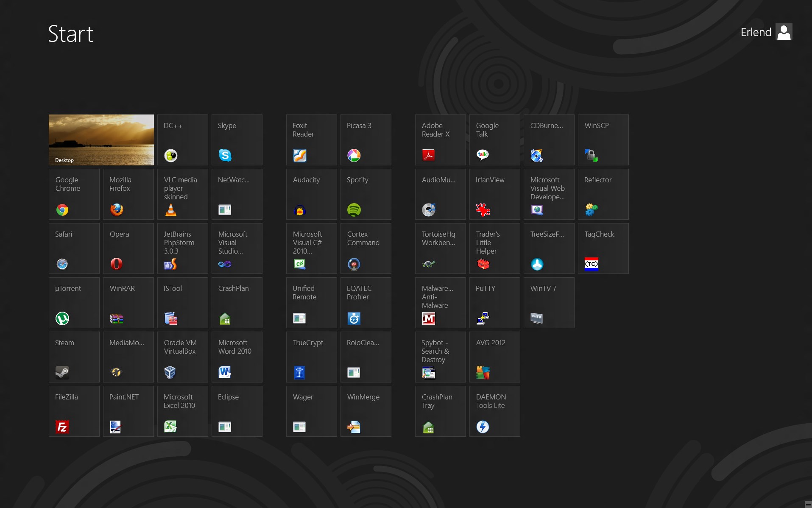The height and width of the screenshot is (508, 812).
Task: Launch Opera red O icon
Action: point(117,264)
